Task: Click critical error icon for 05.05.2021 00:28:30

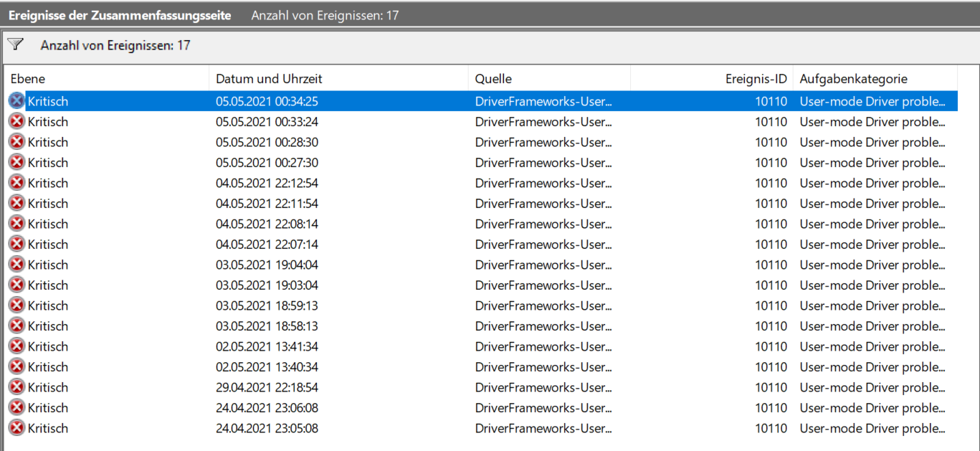Action: click(16, 142)
